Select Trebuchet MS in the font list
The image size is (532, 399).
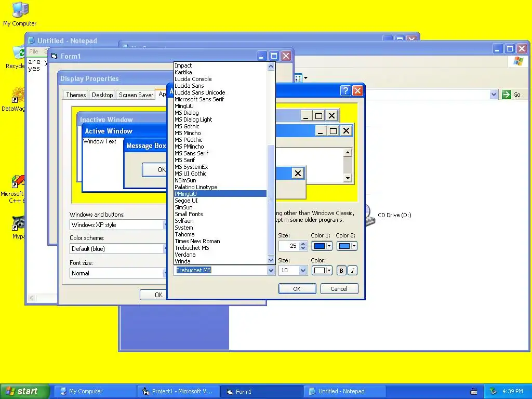point(220,248)
